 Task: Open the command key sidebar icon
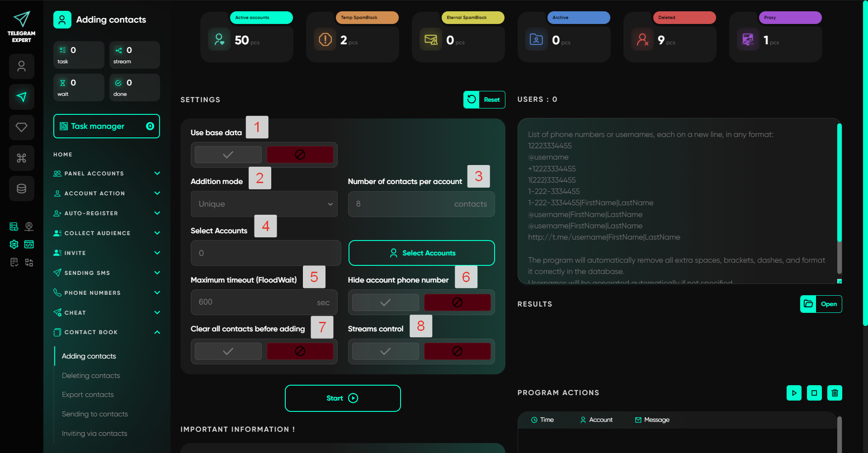(22, 158)
